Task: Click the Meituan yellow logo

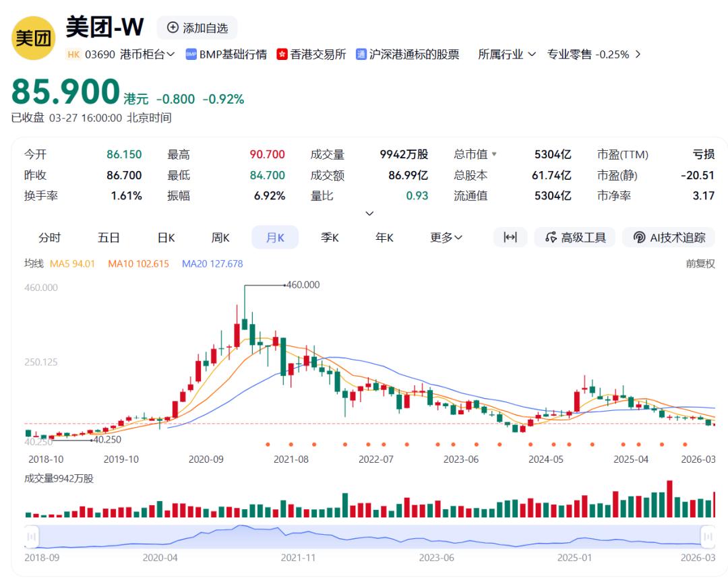Action: pos(34,38)
